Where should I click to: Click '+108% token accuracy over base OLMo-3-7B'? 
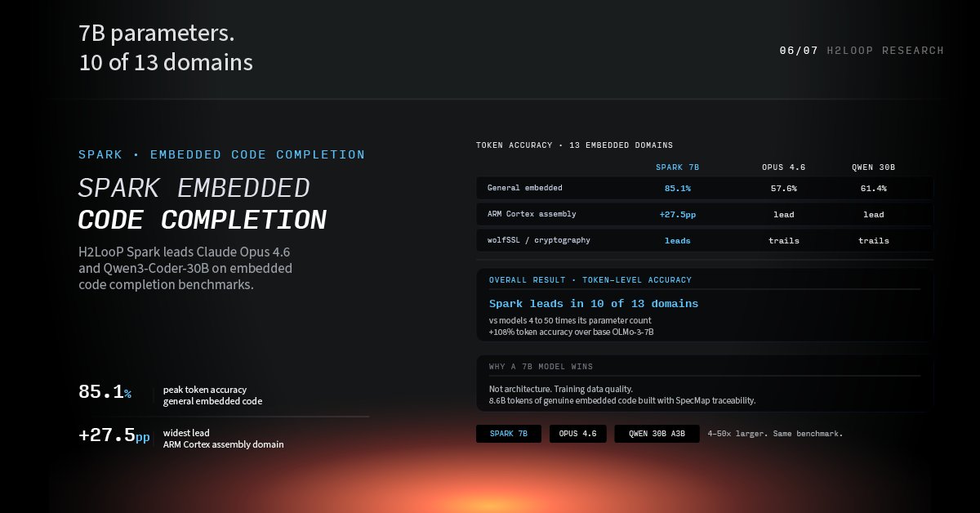tap(572, 332)
